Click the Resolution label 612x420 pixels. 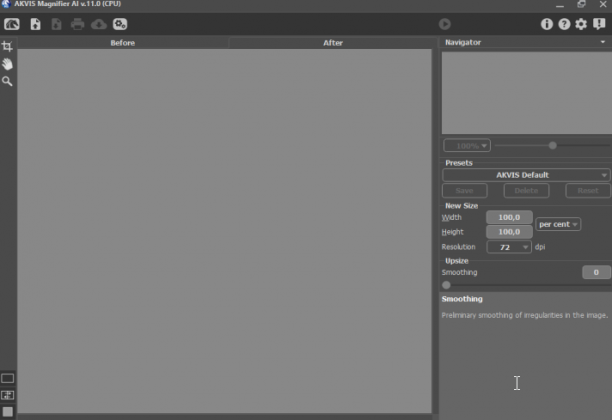(459, 247)
